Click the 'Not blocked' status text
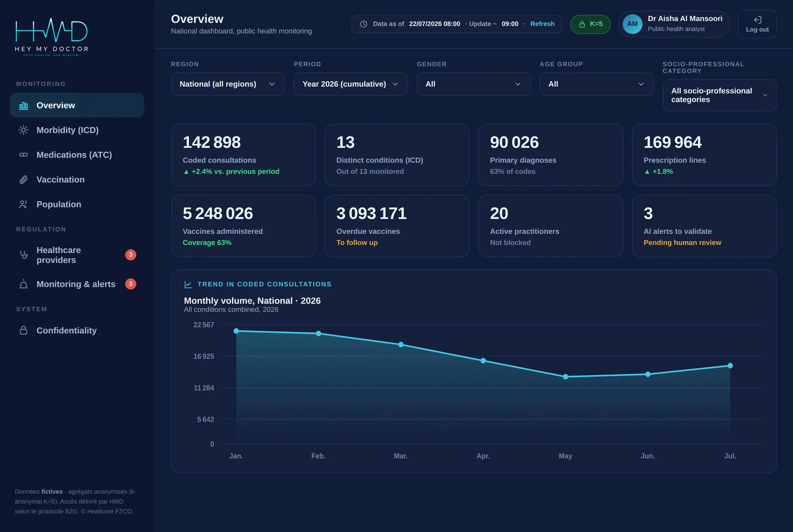Viewport: 793px width, 532px height. coord(510,242)
